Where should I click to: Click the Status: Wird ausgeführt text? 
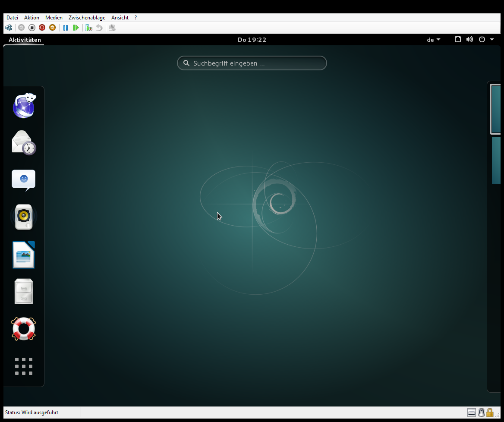point(31,413)
